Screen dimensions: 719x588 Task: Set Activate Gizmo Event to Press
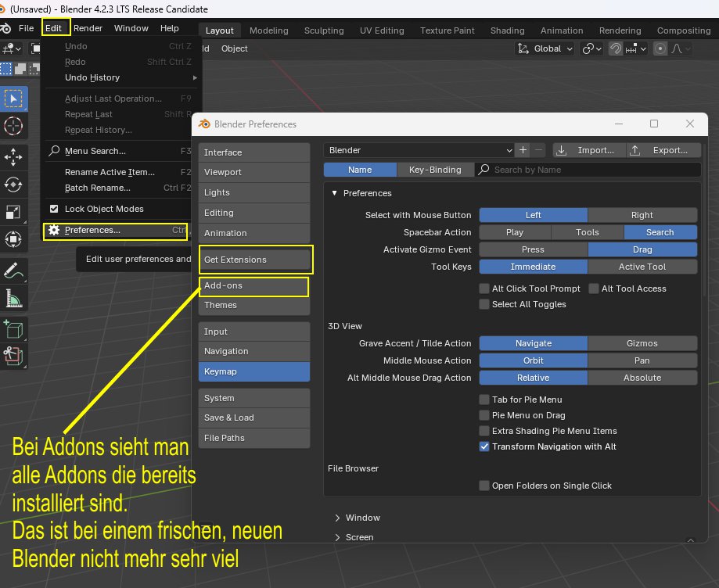(533, 249)
